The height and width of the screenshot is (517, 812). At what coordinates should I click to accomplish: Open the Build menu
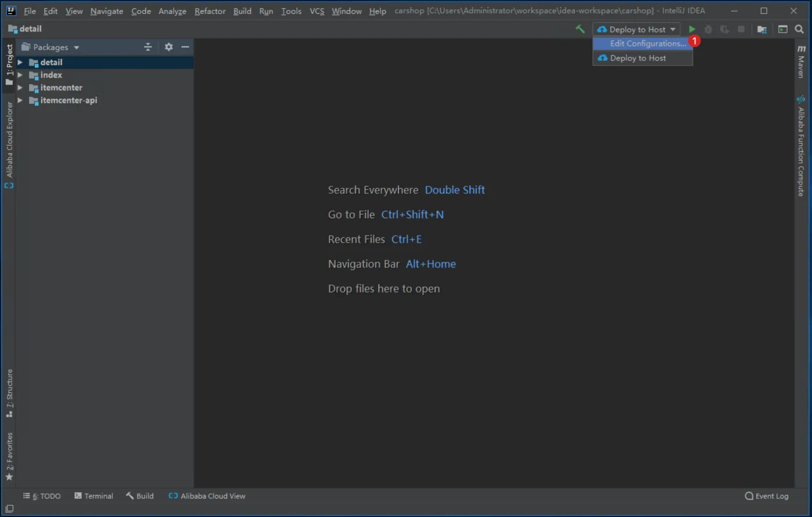point(242,11)
